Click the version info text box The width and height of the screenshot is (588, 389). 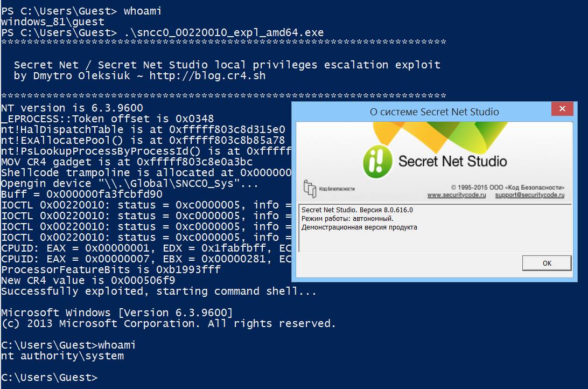(435, 228)
